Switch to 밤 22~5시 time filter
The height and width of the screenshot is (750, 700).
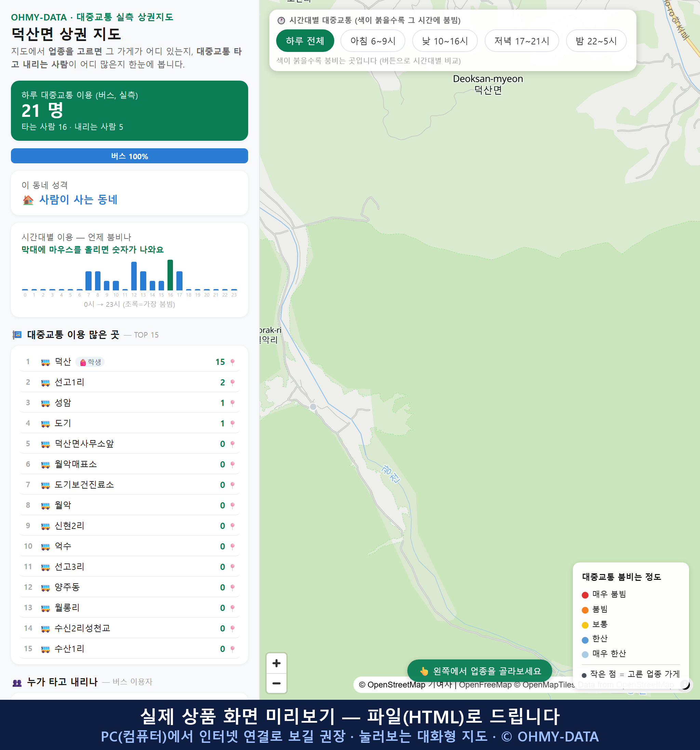[x=596, y=41]
